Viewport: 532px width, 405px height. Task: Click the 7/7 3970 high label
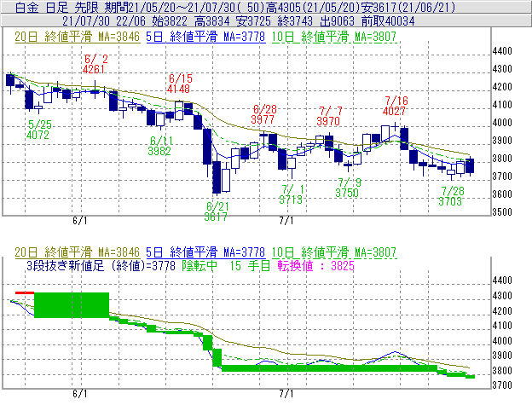click(329, 116)
